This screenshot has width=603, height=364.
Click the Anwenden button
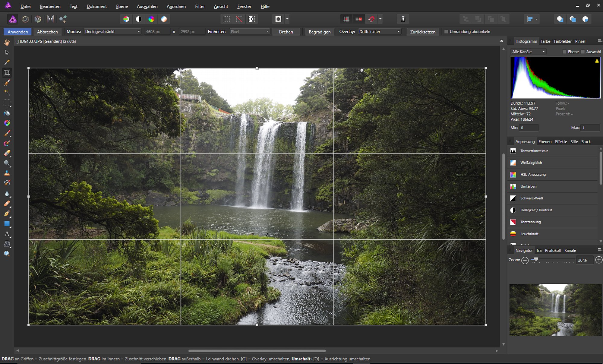pos(18,32)
